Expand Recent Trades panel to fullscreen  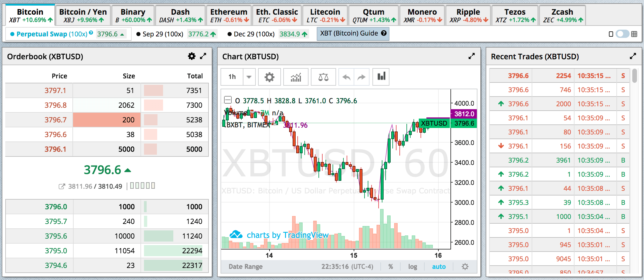[x=633, y=56]
